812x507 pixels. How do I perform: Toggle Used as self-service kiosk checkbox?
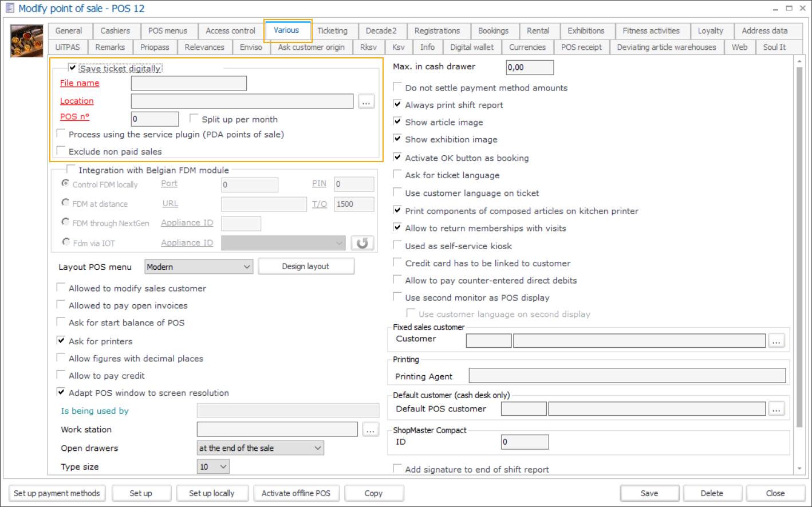(397, 245)
